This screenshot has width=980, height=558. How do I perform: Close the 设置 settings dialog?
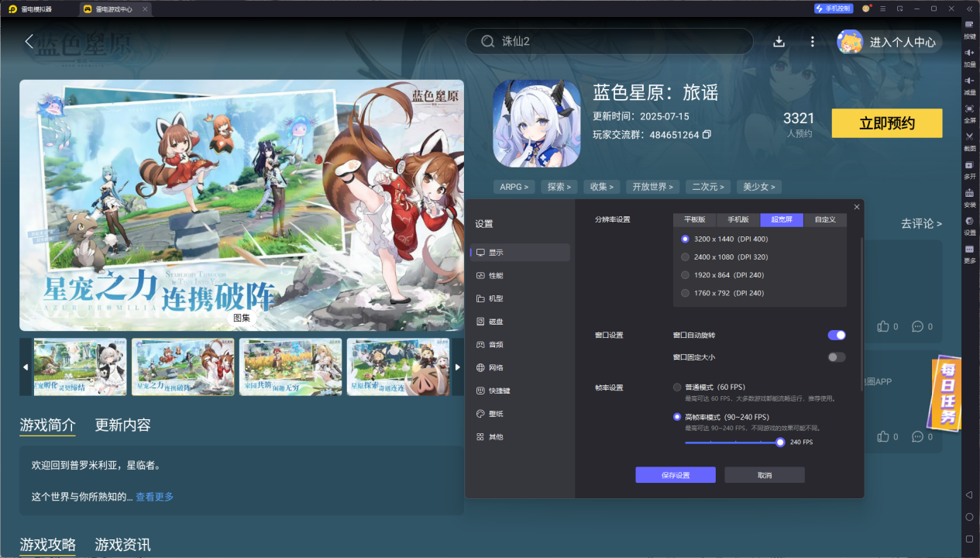click(x=856, y=207)
